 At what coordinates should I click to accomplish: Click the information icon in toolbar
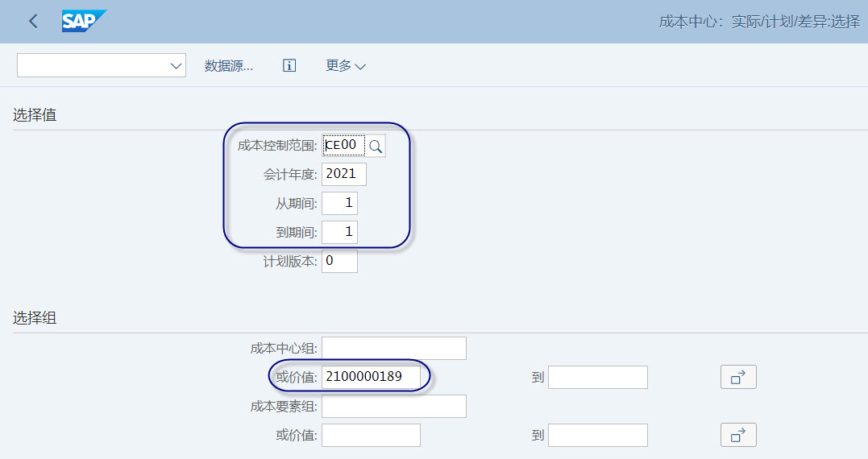coord(289,66)
